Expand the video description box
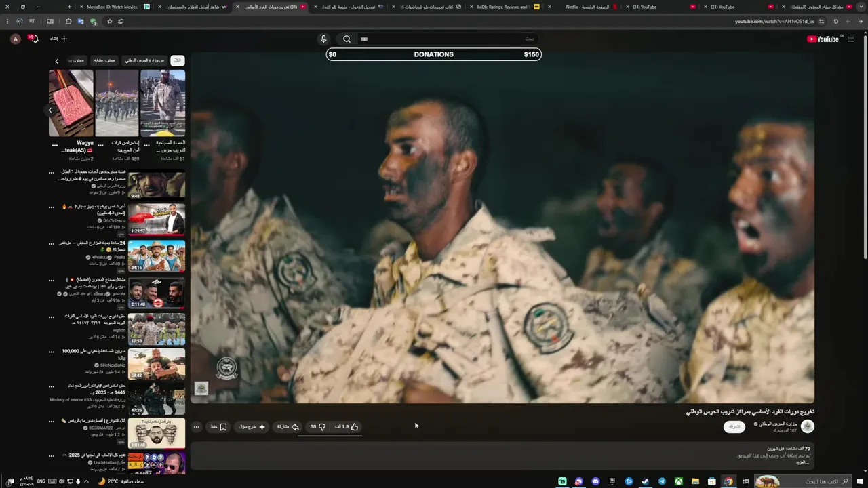Viewport: 868px width, 488px height. tap(502, 455)
